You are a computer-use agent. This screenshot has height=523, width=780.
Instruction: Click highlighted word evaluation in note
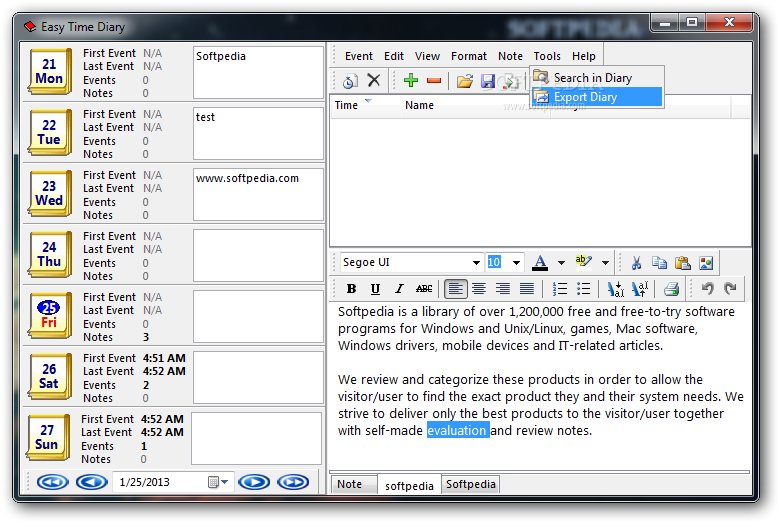pyautogui.click(x=457, y=430)
